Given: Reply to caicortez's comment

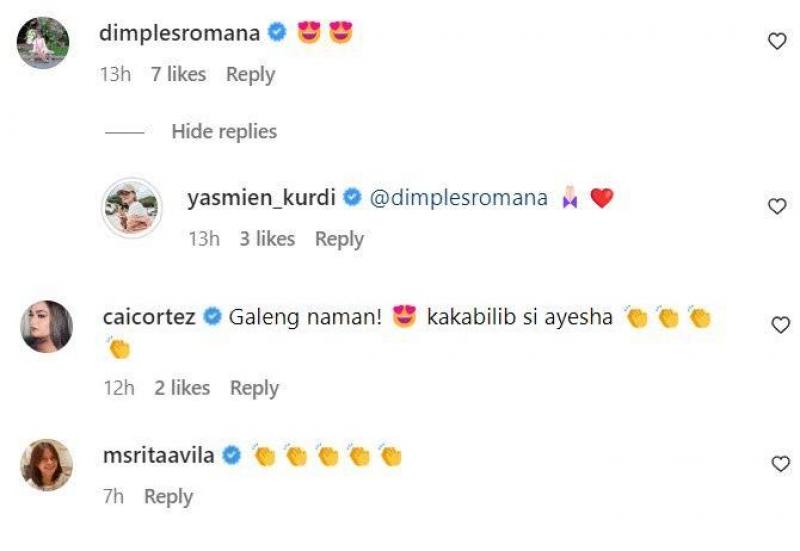Looking at the screenshot, I should point(254,388).
